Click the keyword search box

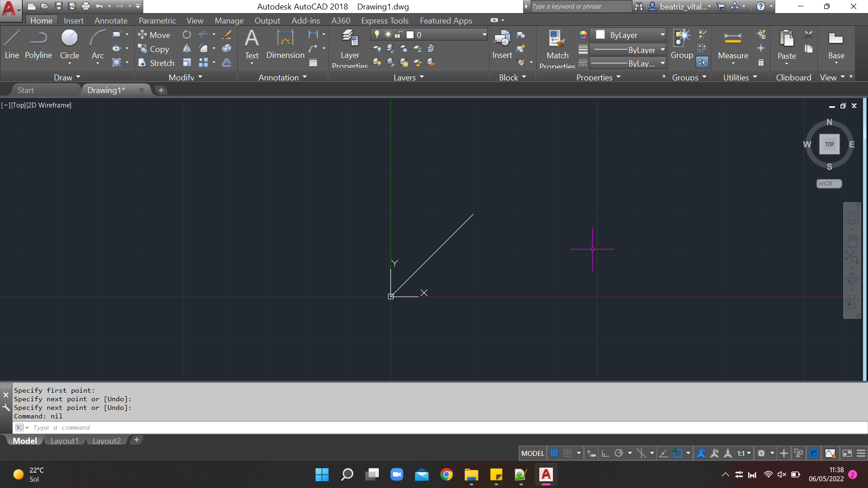[x=581, y=6]
